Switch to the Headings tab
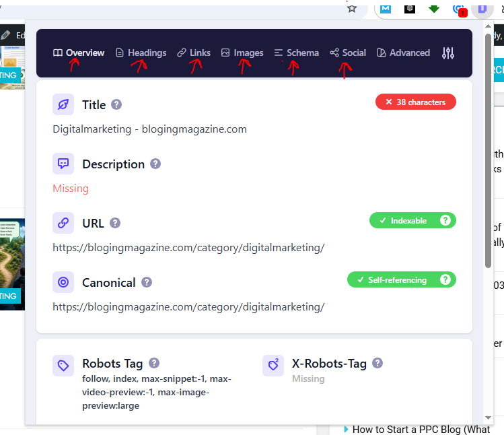This screenshot has width=504, height=435. pyautogui.click(x=141, y=53)
